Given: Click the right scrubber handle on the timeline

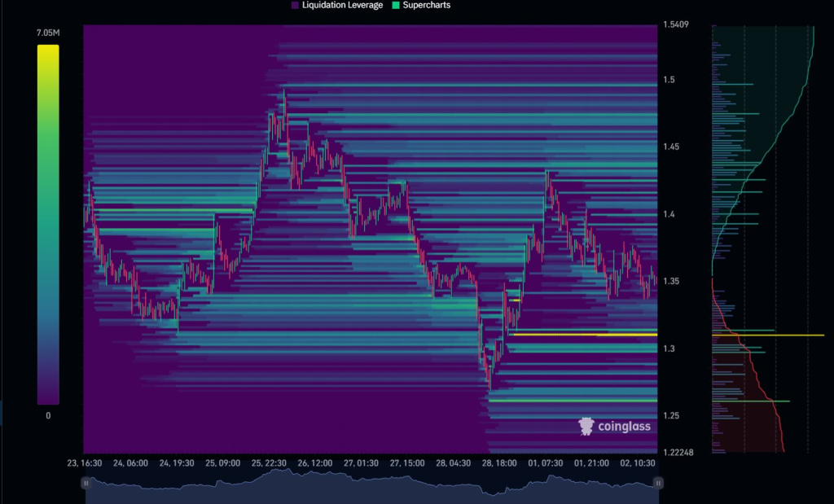Looking at the screenshot, I should [657, 483].
